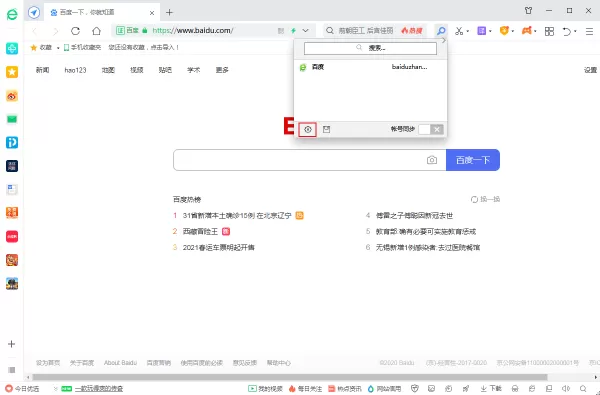Click the speaker sound icon in the status bar
600x395 pixels.
566,388
